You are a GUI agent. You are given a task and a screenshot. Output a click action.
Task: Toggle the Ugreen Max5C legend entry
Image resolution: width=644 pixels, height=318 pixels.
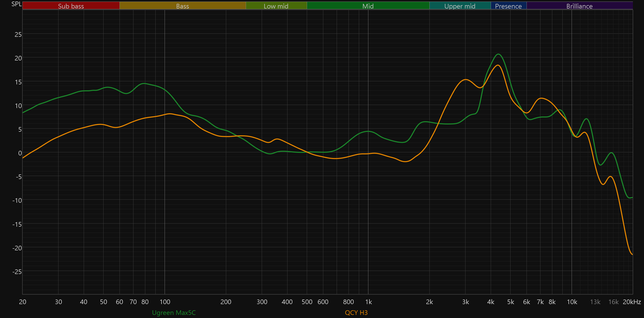point(174,313)
